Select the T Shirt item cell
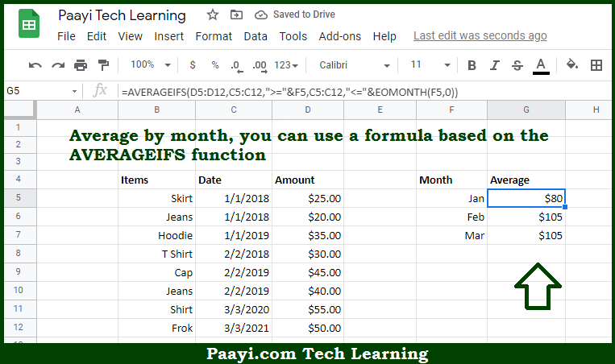Viewport: 615px width, 364px height. click(x=156, y=254)
